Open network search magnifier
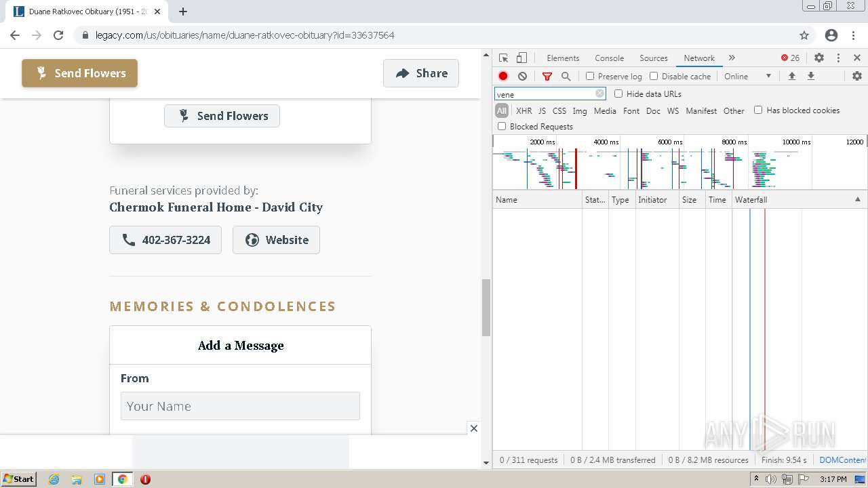The image size is (868, 488). tap(566, 77)
